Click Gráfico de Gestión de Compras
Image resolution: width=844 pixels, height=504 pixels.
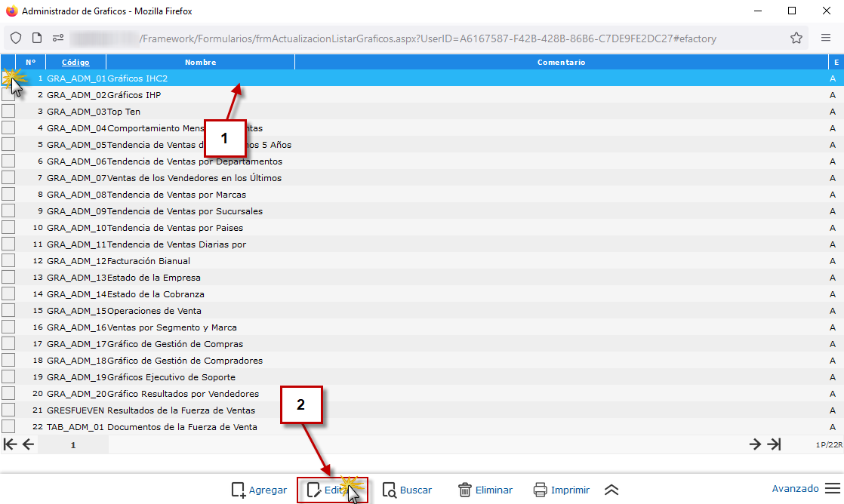coord(175,344)
